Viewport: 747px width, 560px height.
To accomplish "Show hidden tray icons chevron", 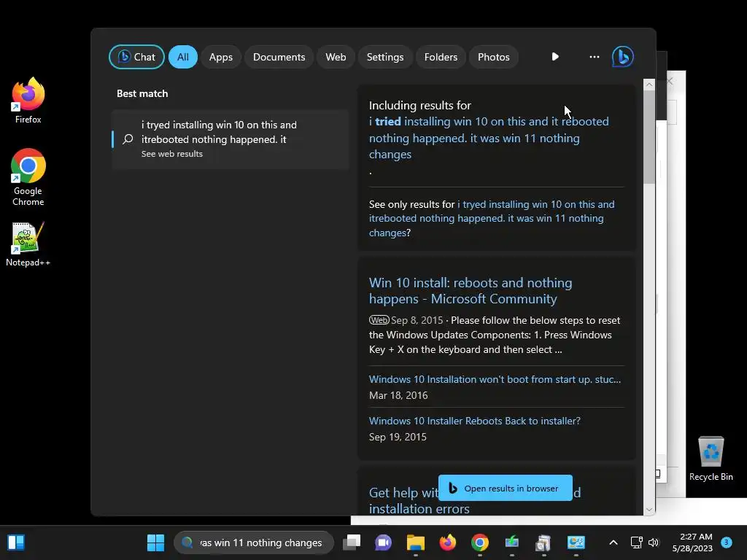I will tap(614, 542).
